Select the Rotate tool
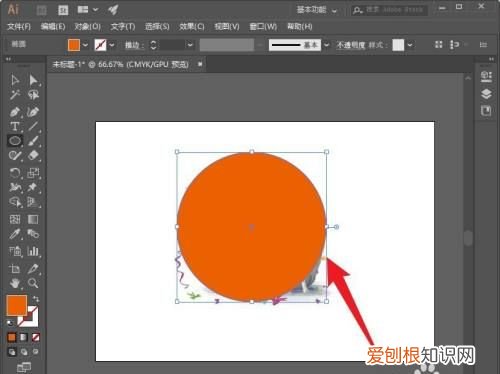 point(15,173)
